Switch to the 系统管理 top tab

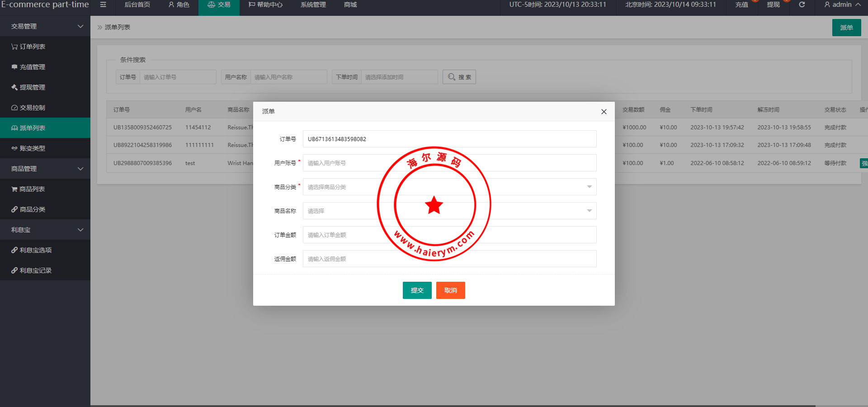[313, 5]
